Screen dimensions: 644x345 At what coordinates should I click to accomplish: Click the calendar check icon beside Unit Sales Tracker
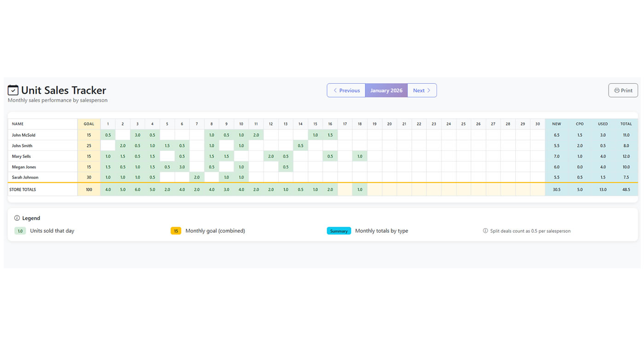click(x=13, y=90)
